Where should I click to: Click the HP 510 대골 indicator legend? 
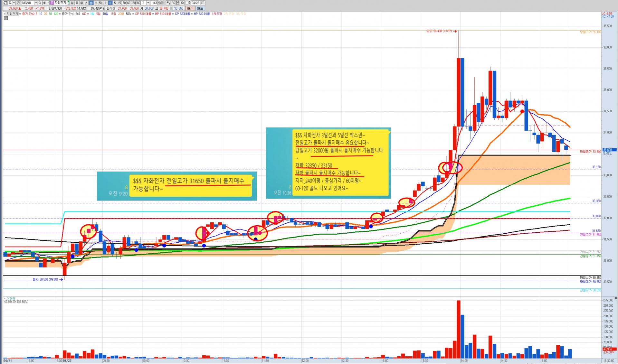pos(163,14)
